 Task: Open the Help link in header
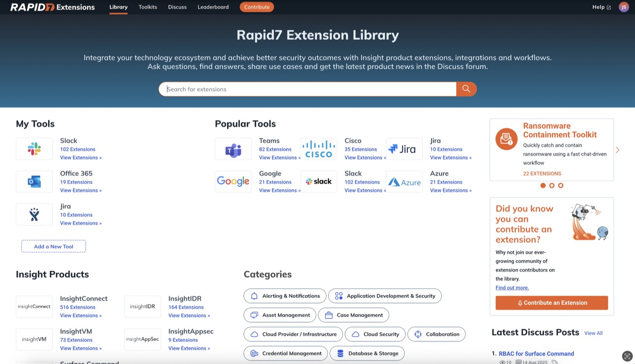[601, 7]
